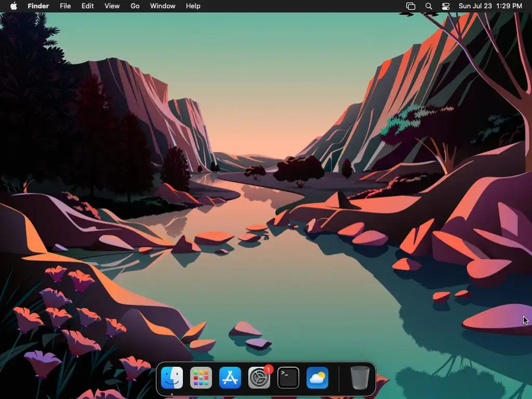The width and height of the screenshot is (532, 399).
Task: Open the Window menu
Action: pyautogui.click(x=163, y=6)
